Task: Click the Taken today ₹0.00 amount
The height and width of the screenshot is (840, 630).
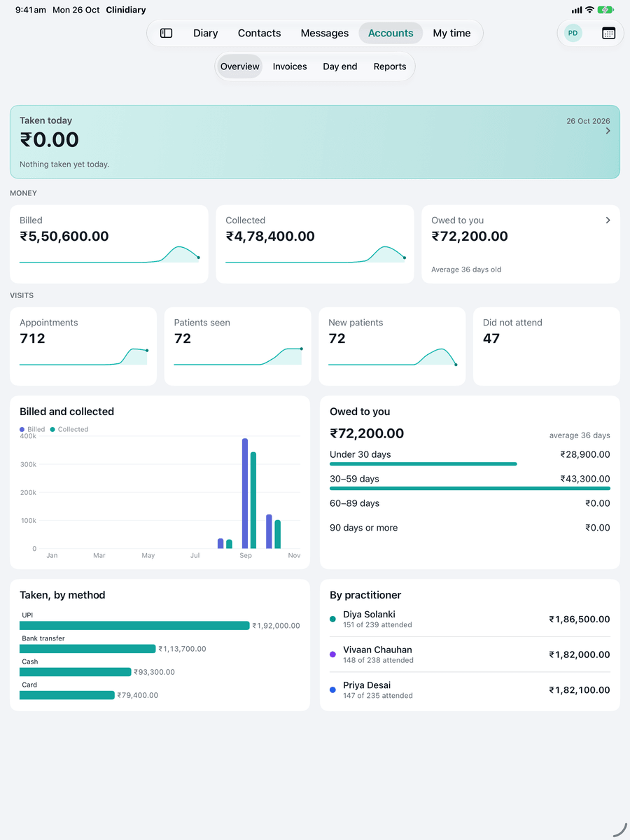Action: point(49,140)
